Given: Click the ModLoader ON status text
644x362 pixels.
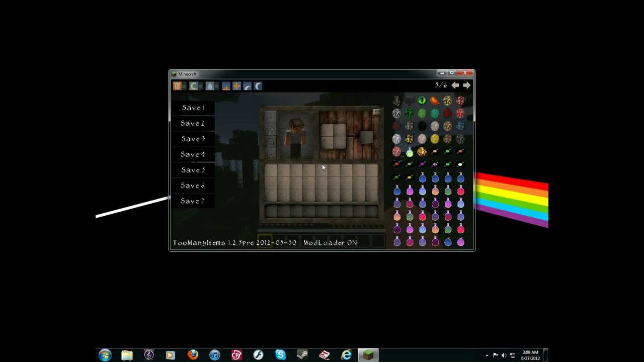Looking at the screenshot, I should (x=330, y=243).
